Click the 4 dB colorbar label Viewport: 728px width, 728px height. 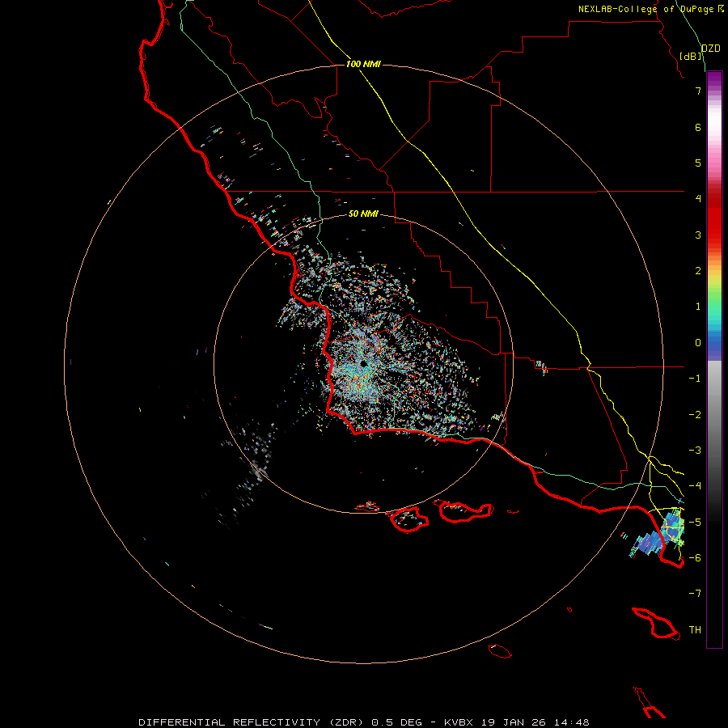click(x=698, y=199)
